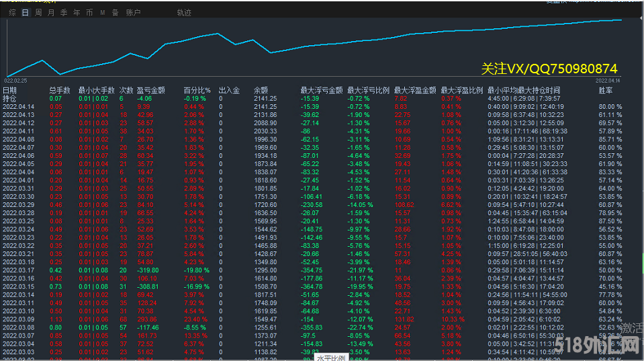This screenshot has height=361, width=644.
Task: Select the 2022.03.17 loss row
Action: click(18, 270)
